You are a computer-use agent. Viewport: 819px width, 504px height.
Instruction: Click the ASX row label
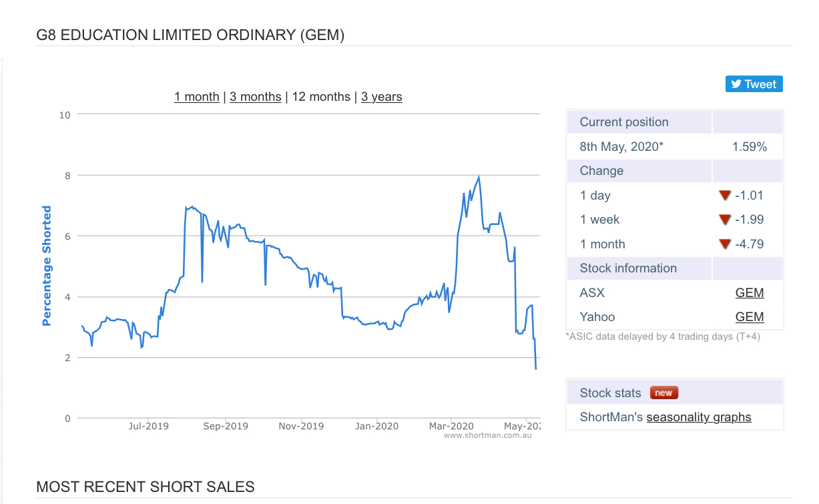[x=592, y=293]
